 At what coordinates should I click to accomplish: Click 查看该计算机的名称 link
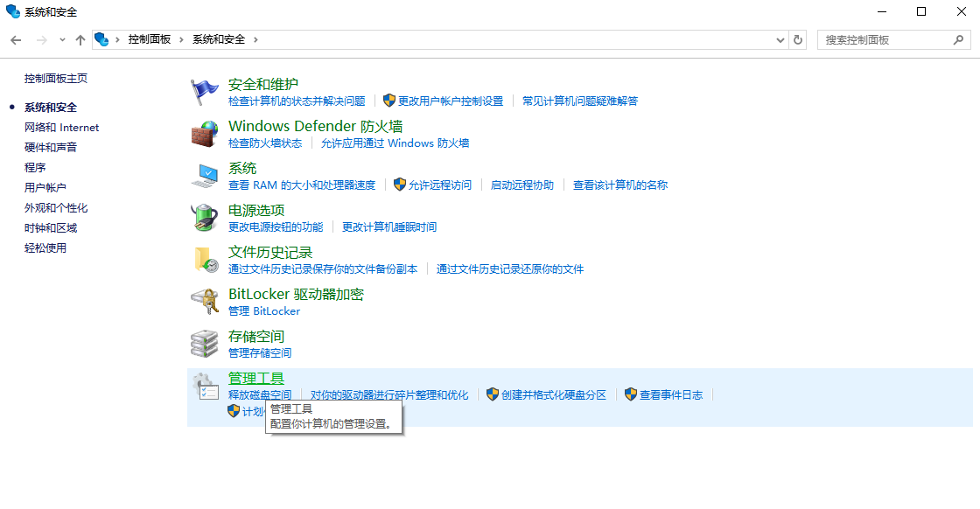coord(620,185)
